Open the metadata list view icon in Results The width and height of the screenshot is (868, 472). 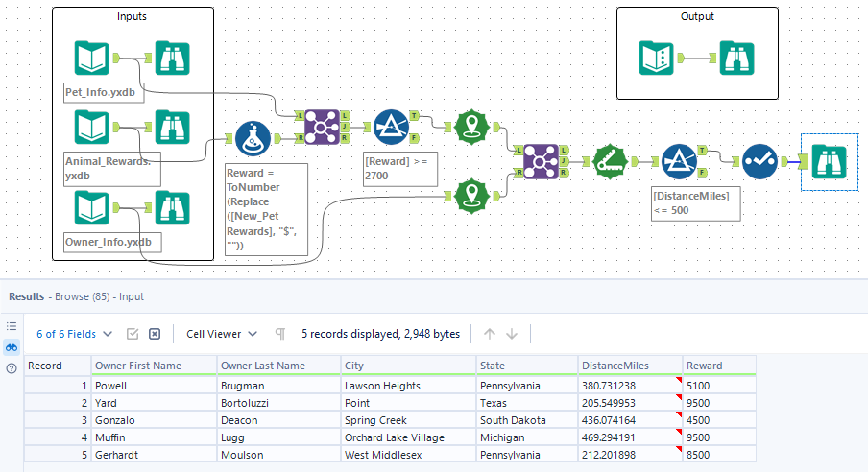click(12, 326)
